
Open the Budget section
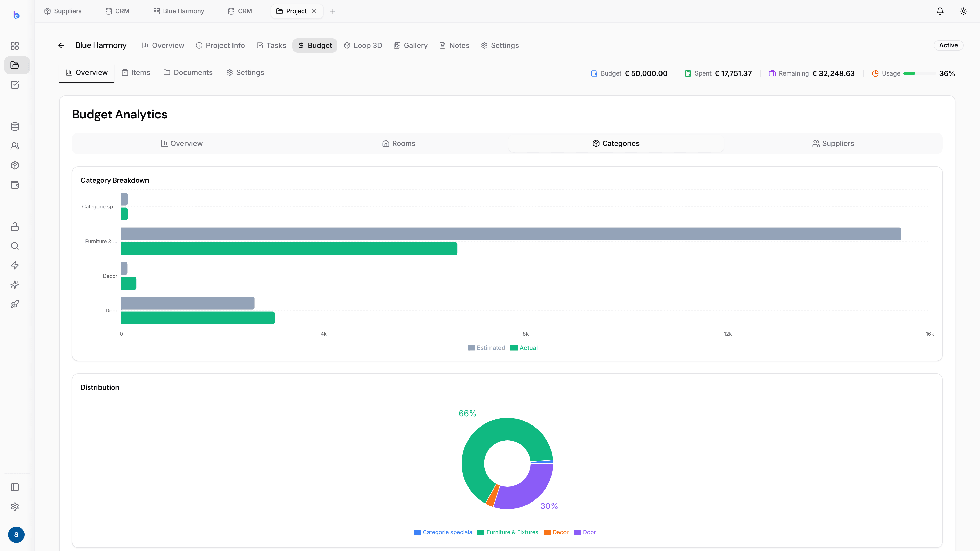315,45
